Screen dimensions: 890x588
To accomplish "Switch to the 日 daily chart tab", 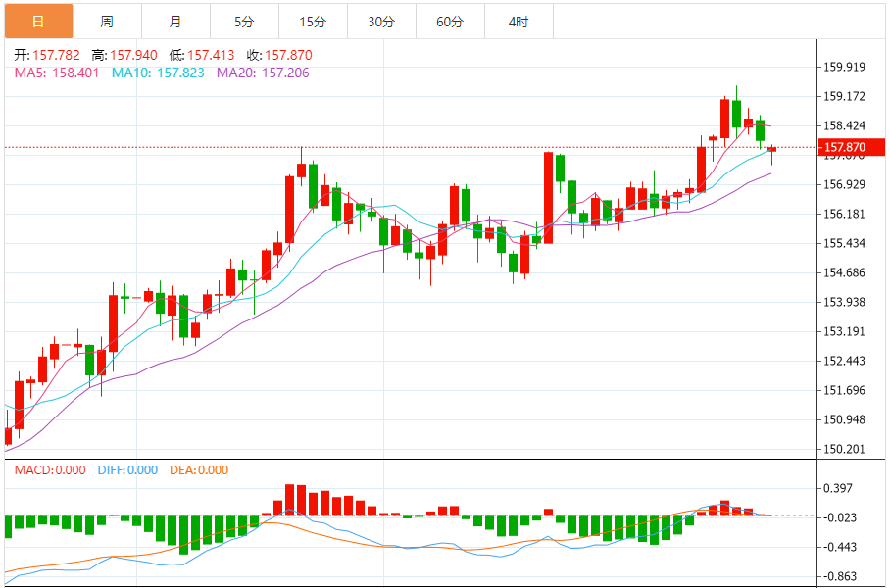I will pyautogui.click(x=38, y=21).
